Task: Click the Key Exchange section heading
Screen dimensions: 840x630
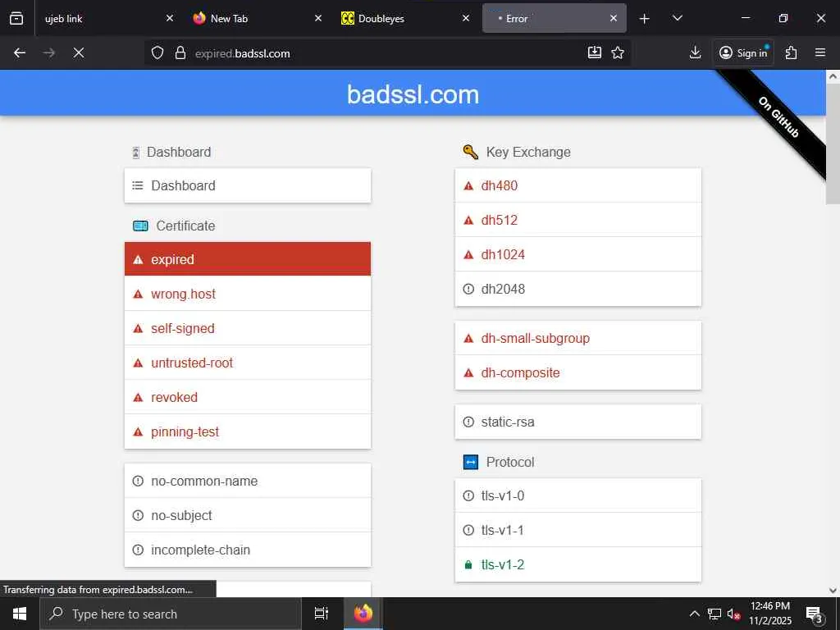Action: [x=528, y=152]
